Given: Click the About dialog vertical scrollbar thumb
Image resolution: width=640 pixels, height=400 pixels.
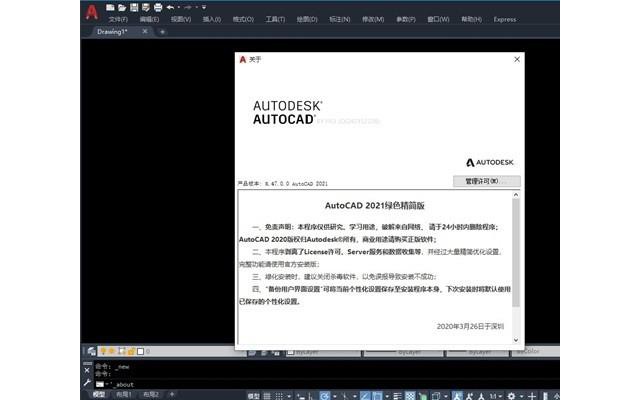Looking at the screenshot, I should click(x=516, y=252).
